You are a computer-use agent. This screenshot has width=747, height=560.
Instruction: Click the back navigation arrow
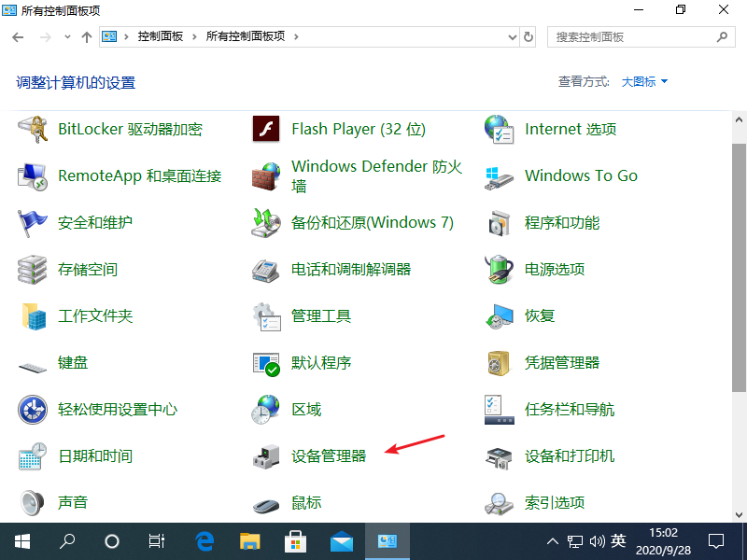pos(18,36)
